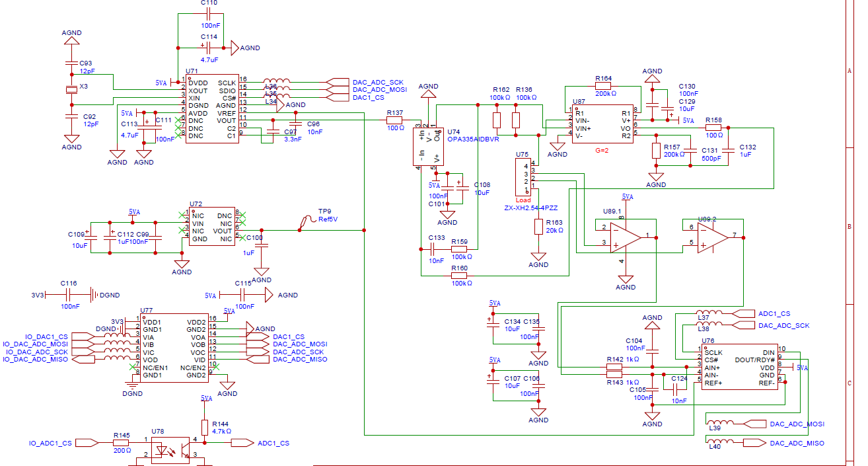Select capacitor C124 10nF label
The image size is (868, 466).
pyautogui.click(x=679, y=389)
